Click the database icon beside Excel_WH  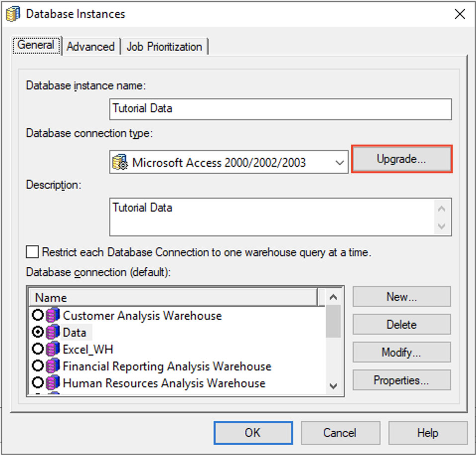point(51,349)
